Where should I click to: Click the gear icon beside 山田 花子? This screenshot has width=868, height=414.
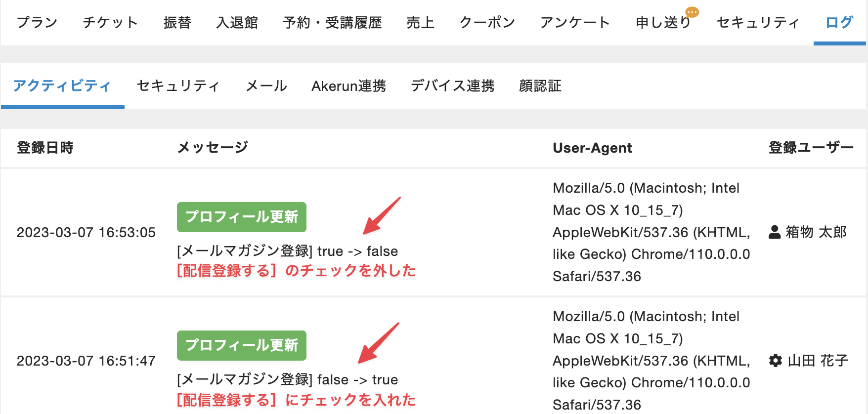pyautogui.click(x=776, y=361)
